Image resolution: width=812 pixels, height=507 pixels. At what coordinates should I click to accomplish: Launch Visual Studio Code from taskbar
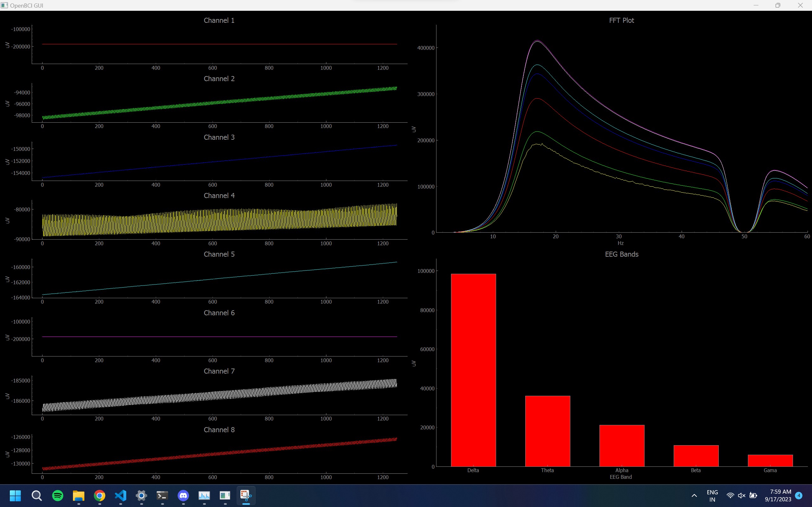point(121,495)
